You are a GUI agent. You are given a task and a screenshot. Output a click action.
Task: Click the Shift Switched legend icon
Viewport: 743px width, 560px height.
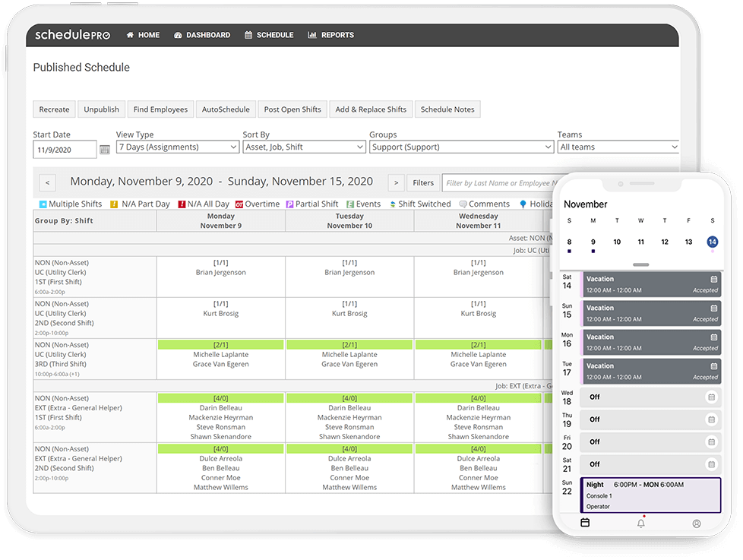point(392,204)
